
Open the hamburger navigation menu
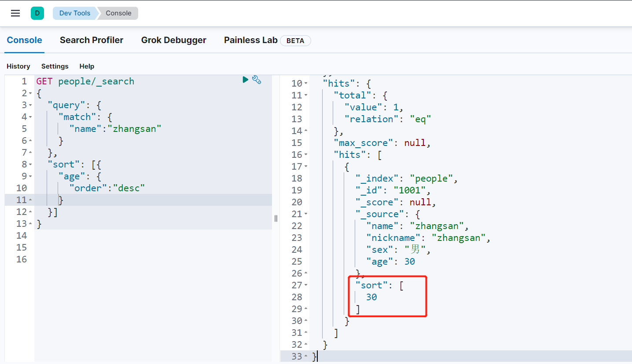[15, 13]
